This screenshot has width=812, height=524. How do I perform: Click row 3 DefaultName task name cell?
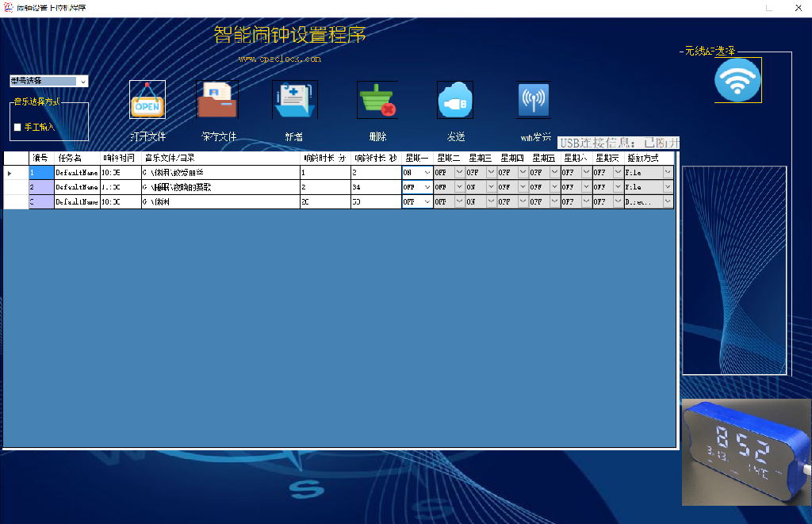77,201
